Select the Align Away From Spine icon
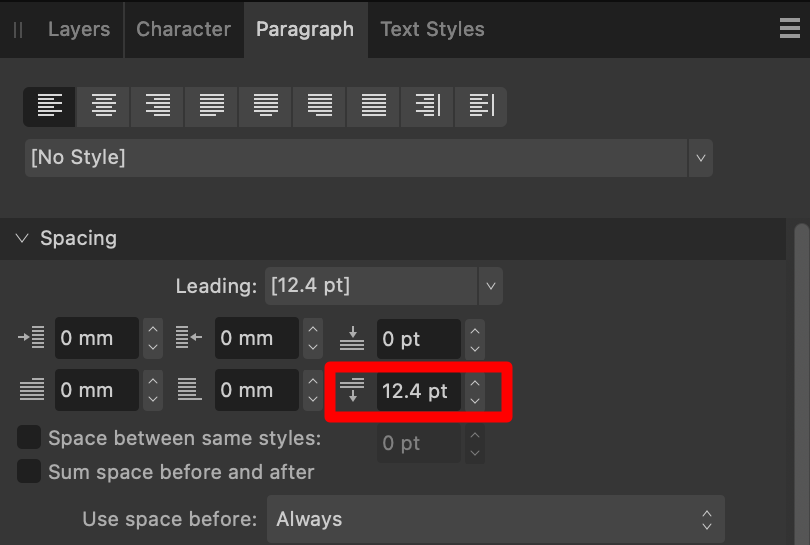Screen dimensions: 810x545 (481, 106)
